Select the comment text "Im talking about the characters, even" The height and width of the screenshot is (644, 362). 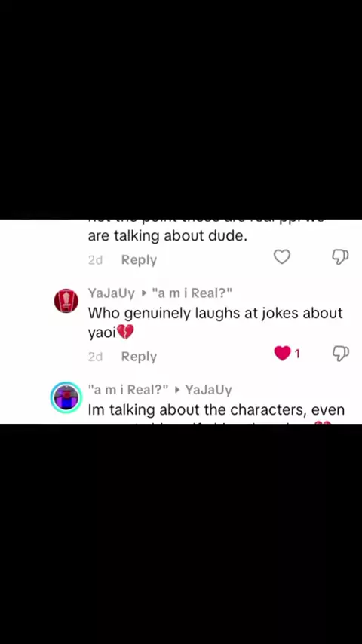216,409
